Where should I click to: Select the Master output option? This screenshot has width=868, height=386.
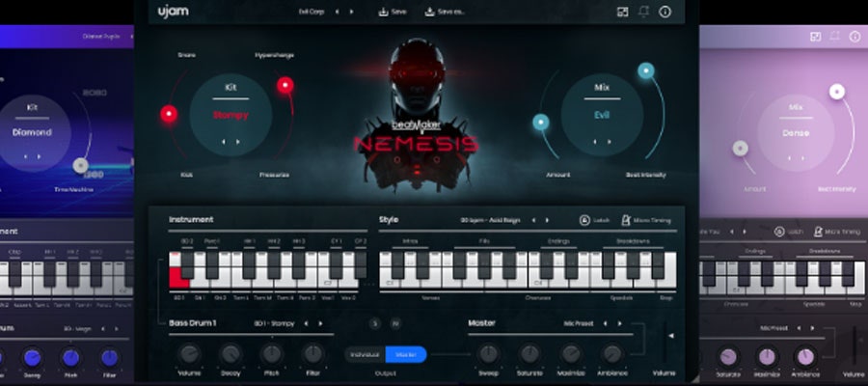click(406, 354)
